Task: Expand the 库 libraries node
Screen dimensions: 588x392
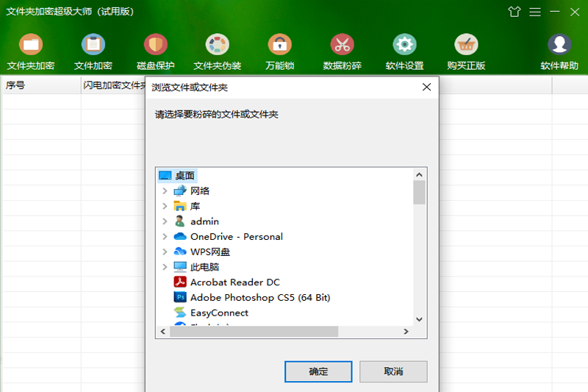Action: click(x=165, y=207)
